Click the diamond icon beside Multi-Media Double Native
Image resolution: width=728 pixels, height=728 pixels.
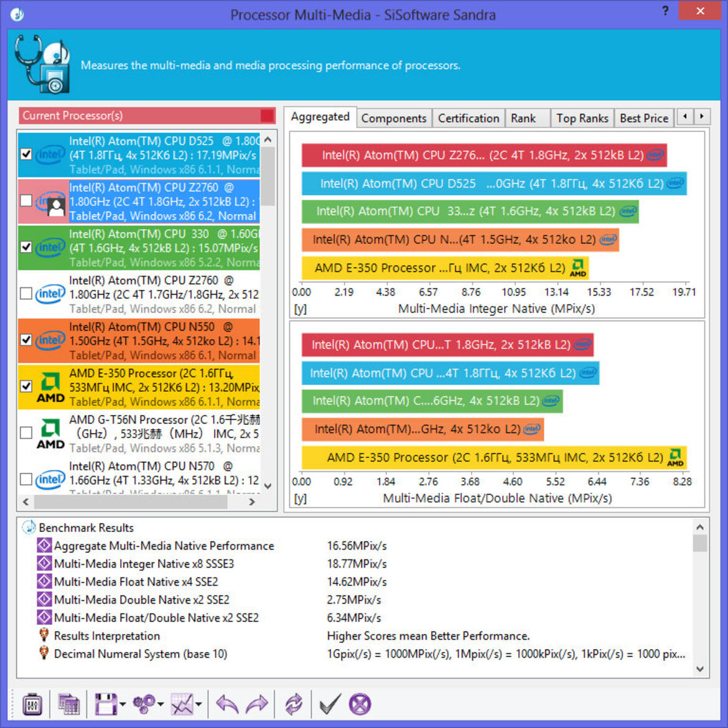click(44, 599)
